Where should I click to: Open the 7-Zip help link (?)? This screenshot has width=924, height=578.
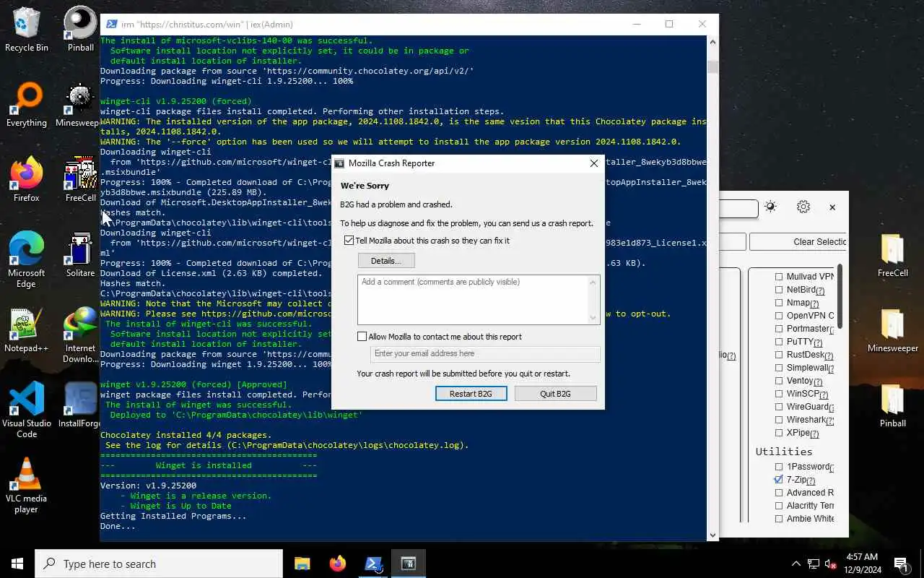811,480
